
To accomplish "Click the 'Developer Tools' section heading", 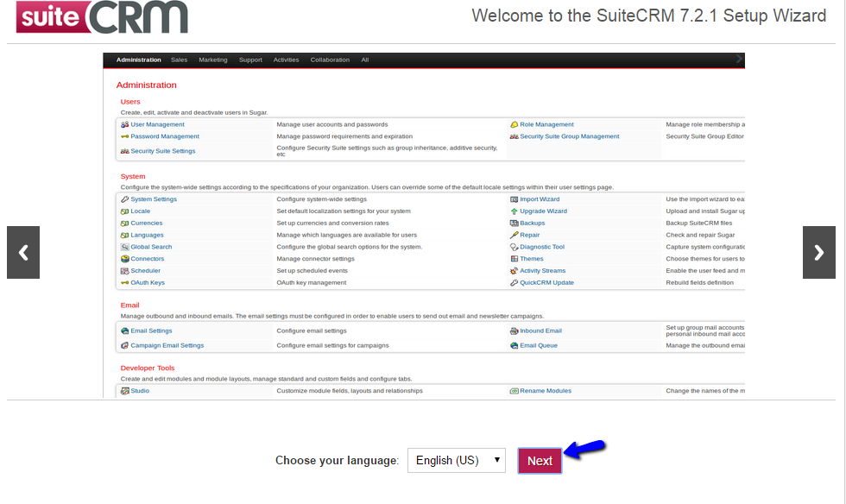I will (148, 368).
